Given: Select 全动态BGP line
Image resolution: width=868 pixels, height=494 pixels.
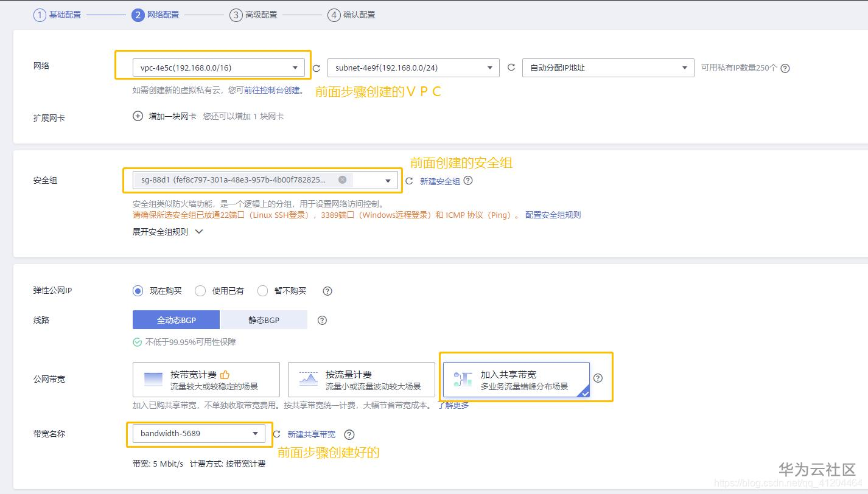Looking at the screenshot, I should coord(177,320).
